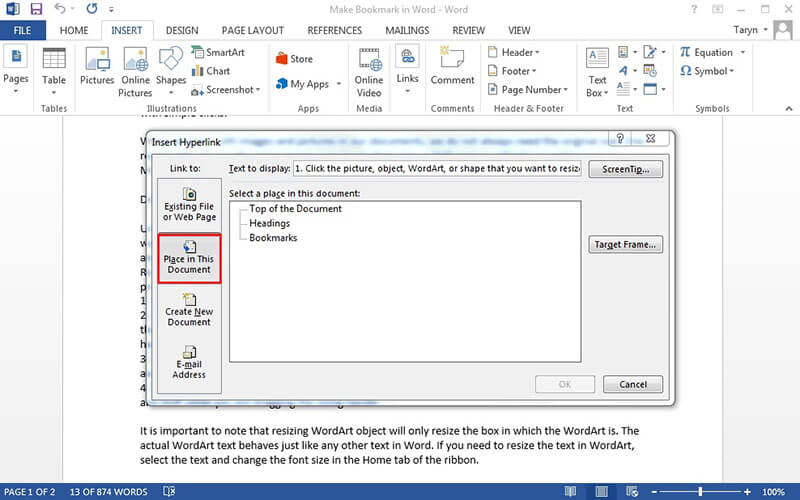Screen dimensions: 800x500
Task: Insert a Table from the ribbon
Action: click(x=54, y=70)
